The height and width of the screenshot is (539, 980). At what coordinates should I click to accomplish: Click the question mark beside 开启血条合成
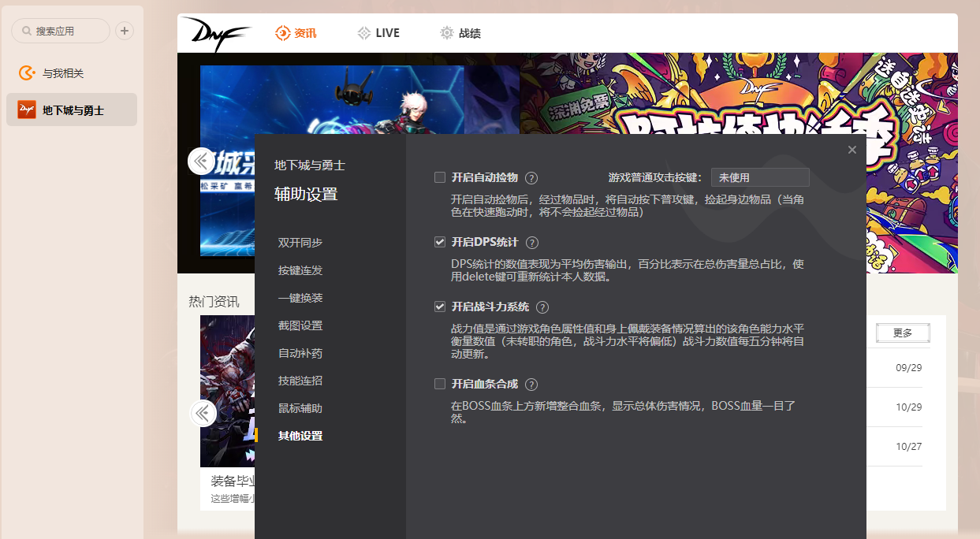coord(531,385)
